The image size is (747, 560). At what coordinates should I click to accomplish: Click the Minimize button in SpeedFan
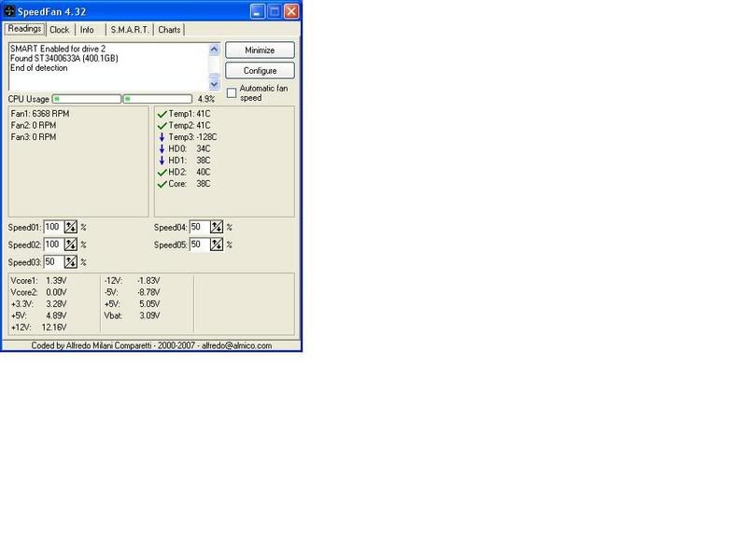tap(260, 50)
